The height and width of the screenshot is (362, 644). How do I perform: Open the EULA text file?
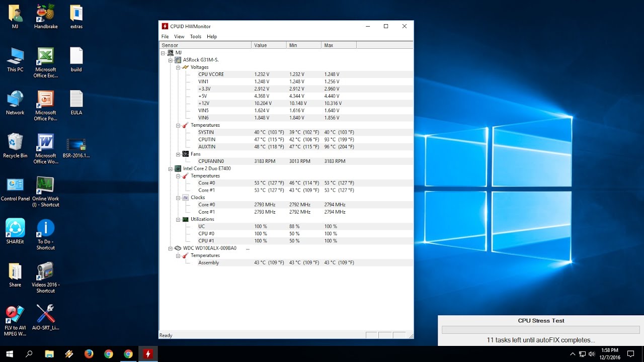point(76,103)
